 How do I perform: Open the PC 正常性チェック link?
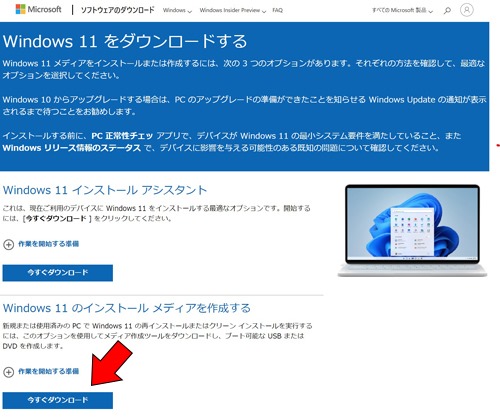click(x=122, y=136)
